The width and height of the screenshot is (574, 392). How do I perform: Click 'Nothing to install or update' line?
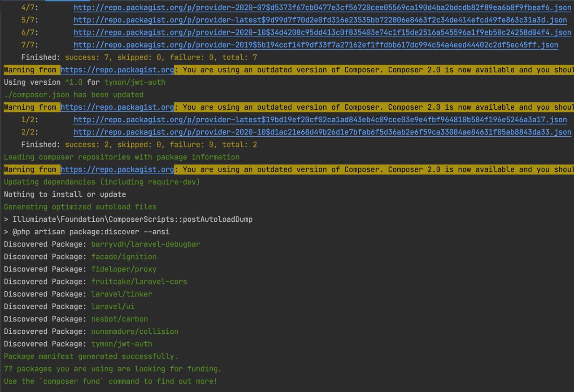click(65, 195)
